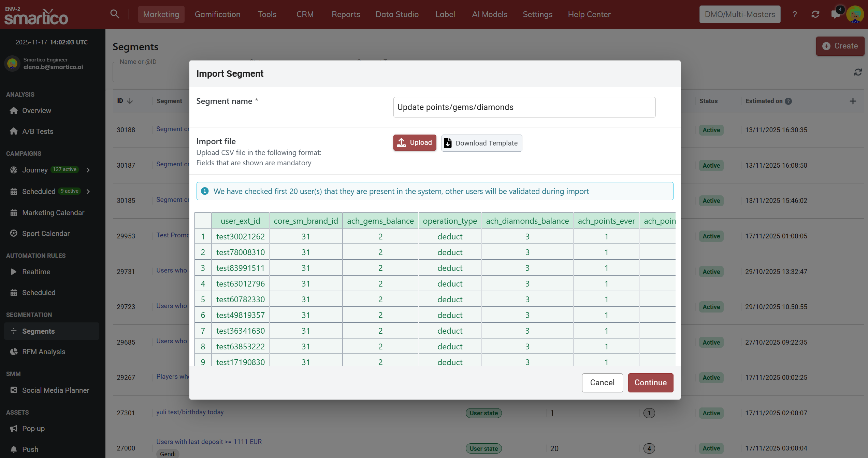Click Estimated on info icon

(x=788, y=101)
